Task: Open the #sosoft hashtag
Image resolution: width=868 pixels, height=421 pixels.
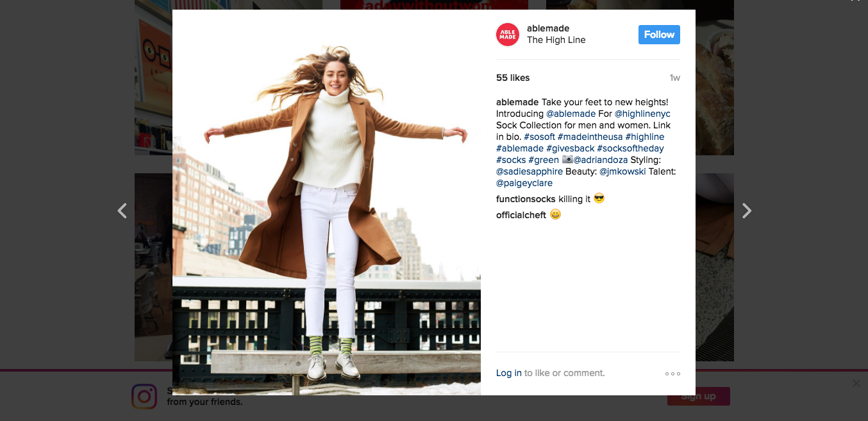Action: pyautogui.click(x=540, y=137)
